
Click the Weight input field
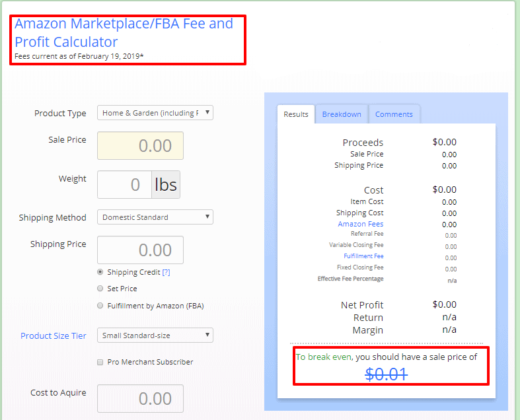click(124, 185)
